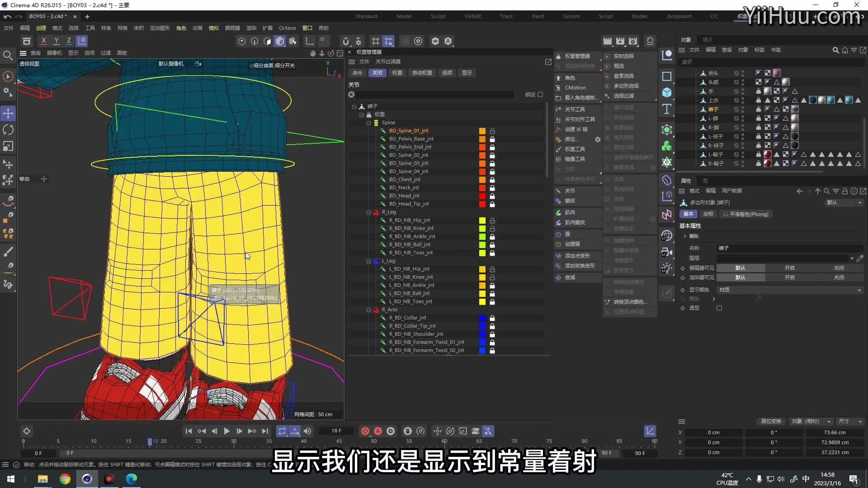The width and height of the screenshot is (868, 488).
Task: Open the 关节工具 joint tool
Action: (575, 109)
